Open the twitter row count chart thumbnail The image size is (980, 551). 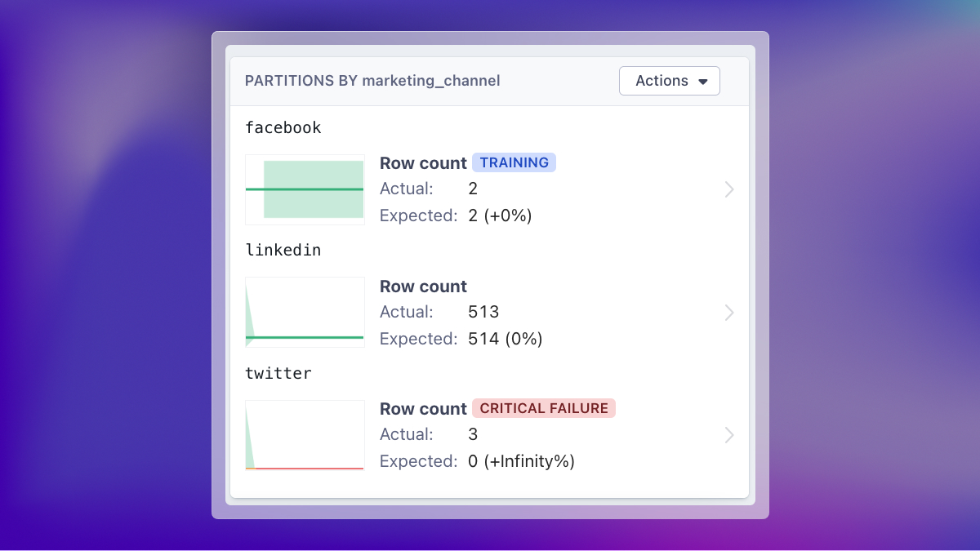pyautogui.click(x=305, y=435)
